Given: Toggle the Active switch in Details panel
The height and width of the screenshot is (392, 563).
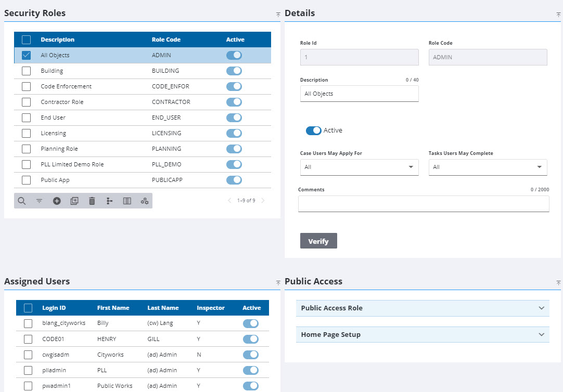Looking at the screenshot, I should (313, 130).
